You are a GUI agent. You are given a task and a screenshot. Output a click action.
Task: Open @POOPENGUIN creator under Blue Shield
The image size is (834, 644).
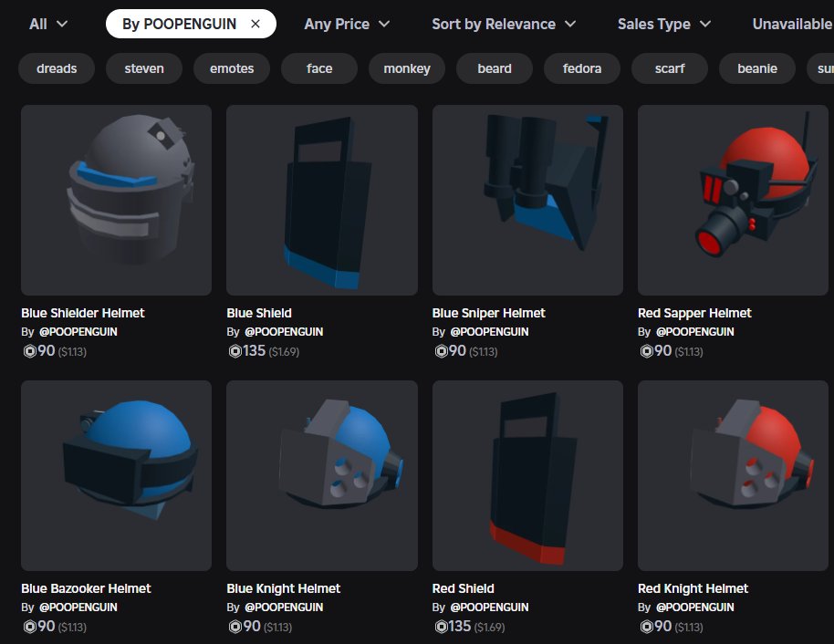284,332
